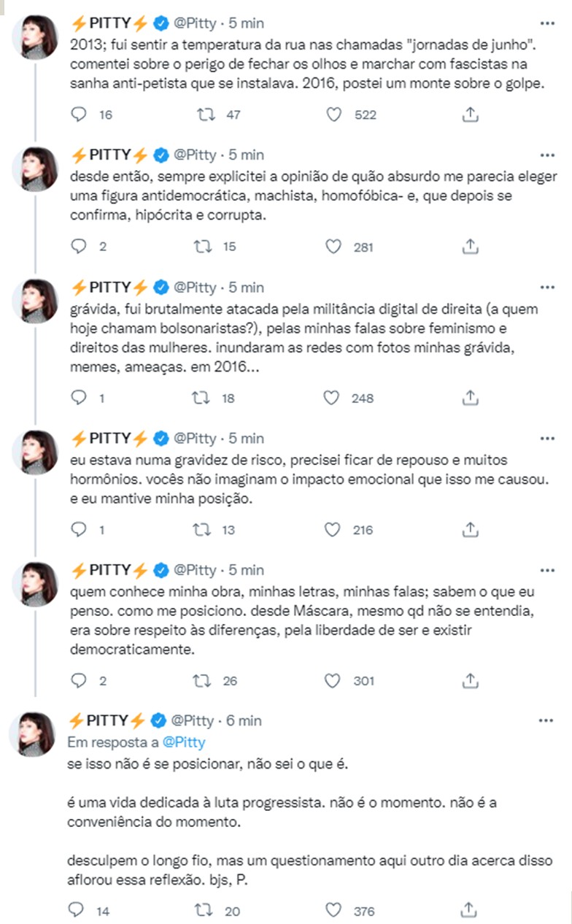Share the "desde então" tweet
The image size is (572, 924).
(x=470, y=246)
